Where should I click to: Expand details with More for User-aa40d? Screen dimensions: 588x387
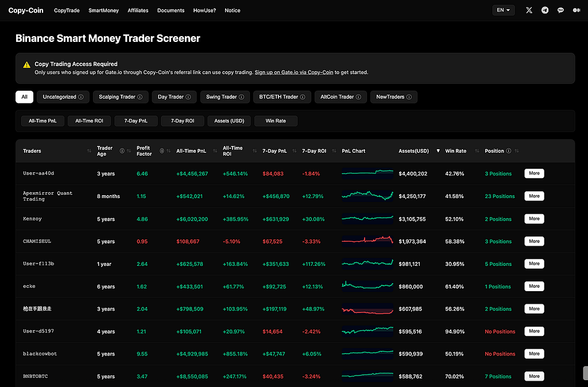coord(534,173)
